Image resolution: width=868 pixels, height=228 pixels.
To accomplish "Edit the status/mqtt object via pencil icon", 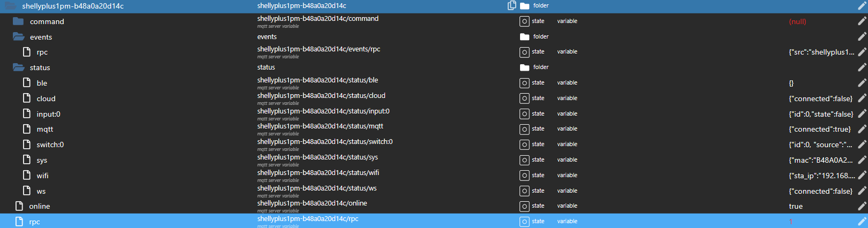I will 862,129.
